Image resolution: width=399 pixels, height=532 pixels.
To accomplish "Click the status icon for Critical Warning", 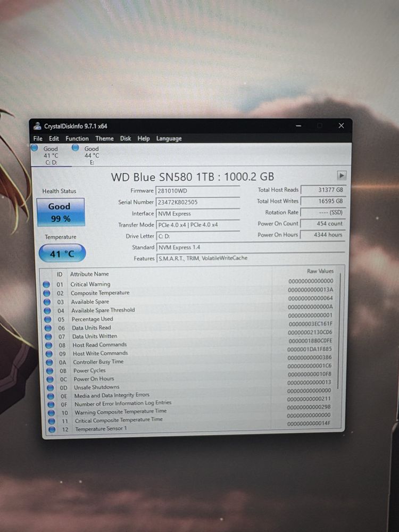I will [x=46, y=284].
